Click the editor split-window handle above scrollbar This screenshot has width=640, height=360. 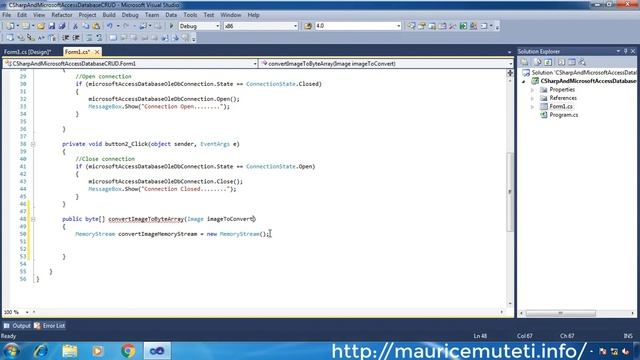point(510,73)
